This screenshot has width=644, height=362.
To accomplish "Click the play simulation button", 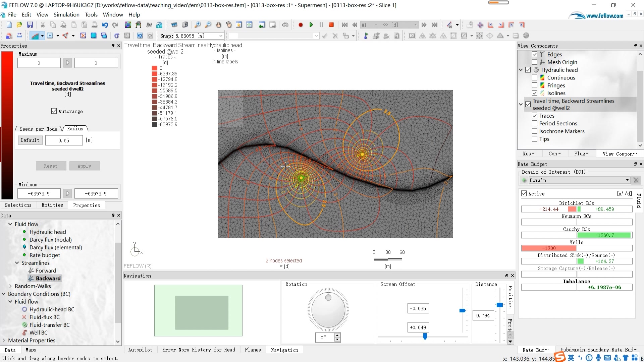I will coord(311,24).
